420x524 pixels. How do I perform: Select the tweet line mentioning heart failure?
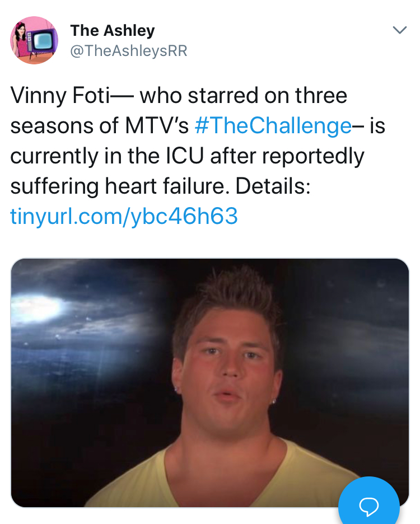tap(161, 186)
